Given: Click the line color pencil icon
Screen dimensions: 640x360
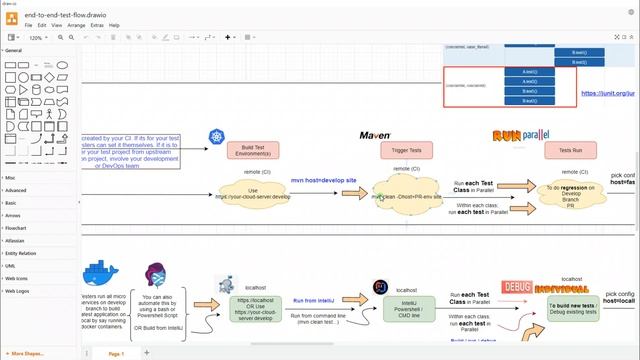Looking at the screenshot, I should coord(165,37).
